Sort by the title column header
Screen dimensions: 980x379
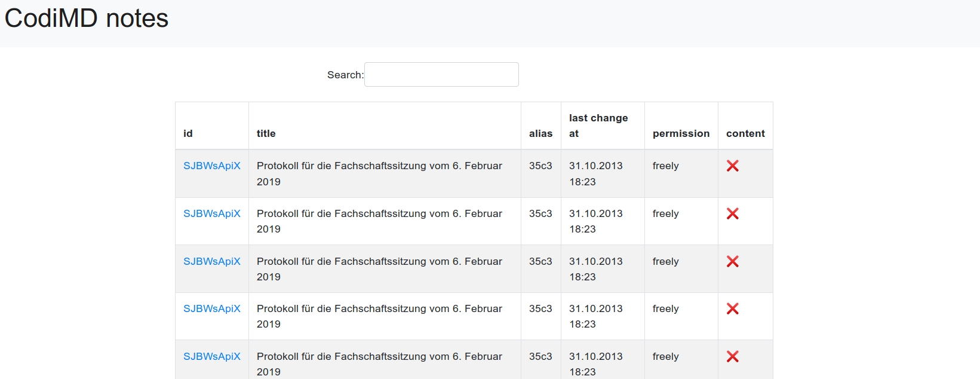(266, 133)
